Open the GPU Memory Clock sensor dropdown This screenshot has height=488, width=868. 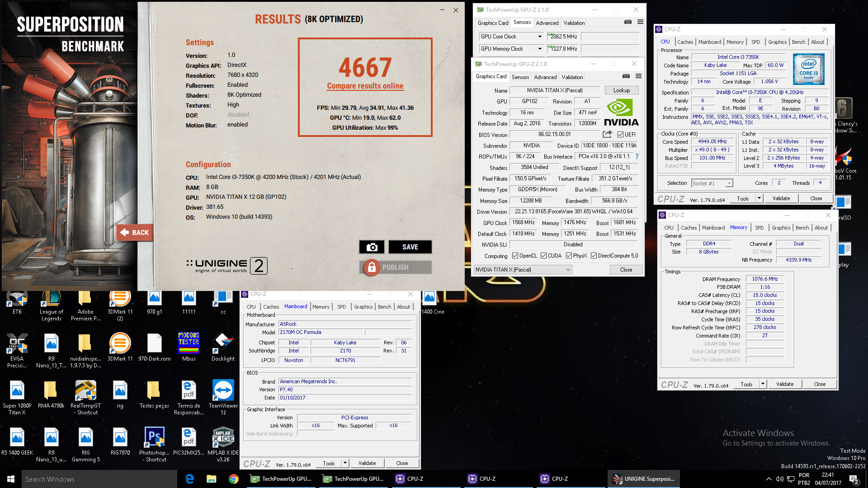540,49
